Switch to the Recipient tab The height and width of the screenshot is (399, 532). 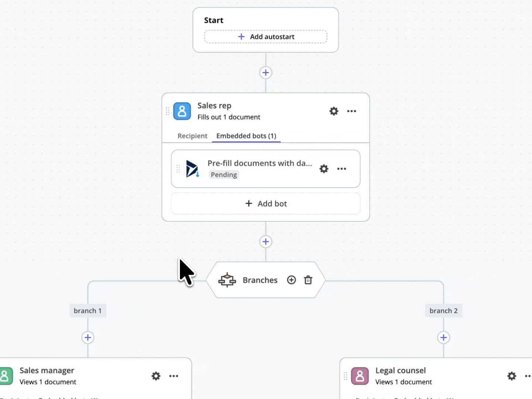pos(192,136)
